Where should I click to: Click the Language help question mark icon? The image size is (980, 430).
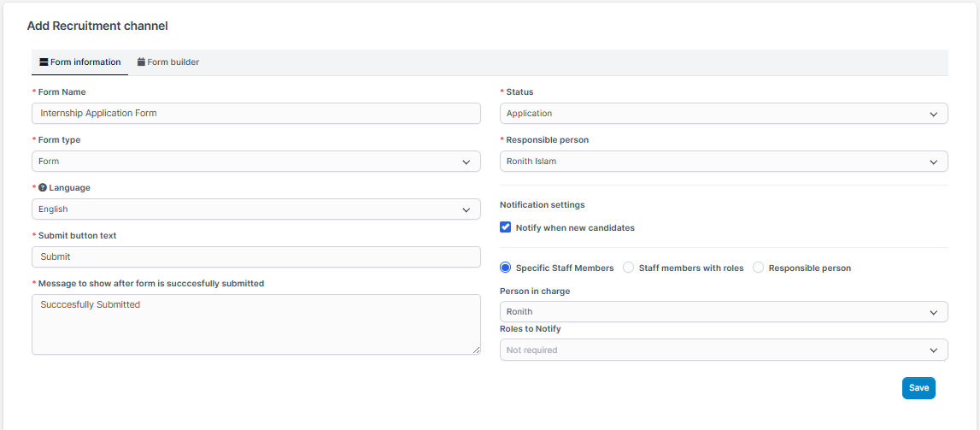pyautogui.click(x=43, y=188)
